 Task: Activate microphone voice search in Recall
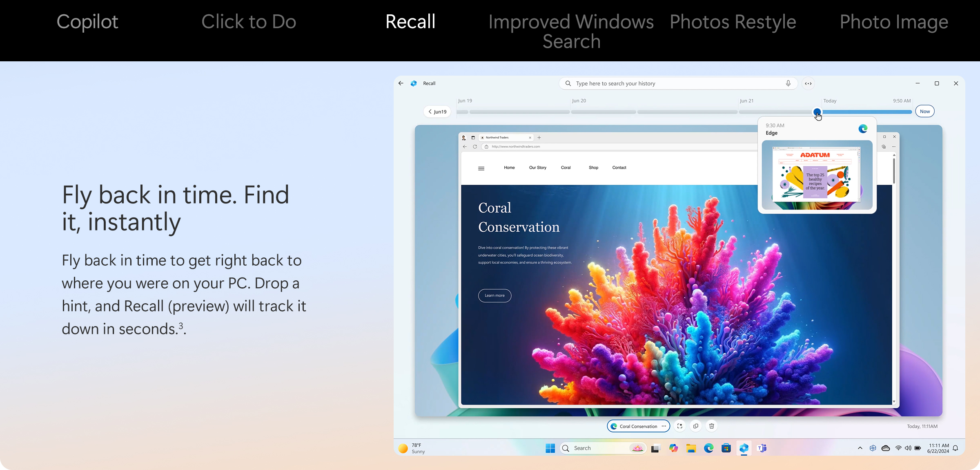pyautogui.click(x=788, y=83)
